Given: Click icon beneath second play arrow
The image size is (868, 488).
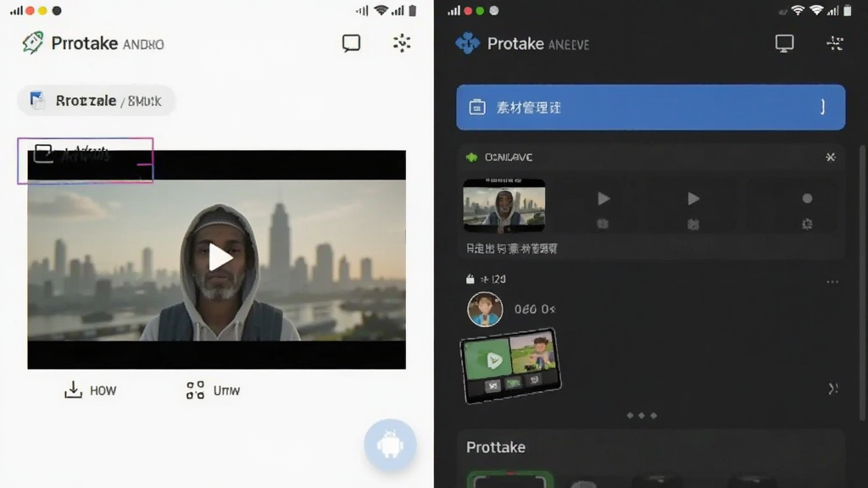Looking at the screenshot, I should [x=693, y=224].
